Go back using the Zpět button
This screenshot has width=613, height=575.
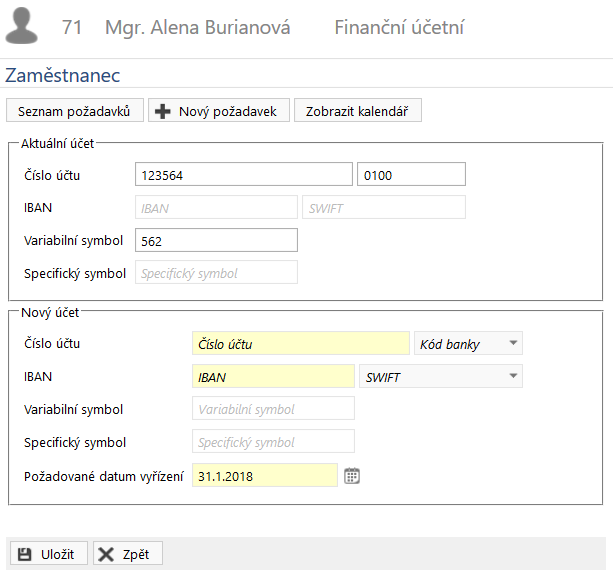(128, 554)
